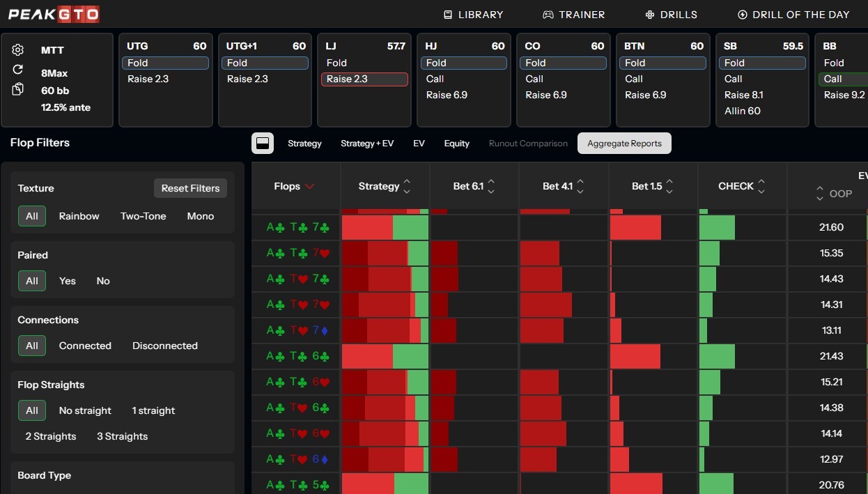Enable the Paired Yes filter
Viewport: 868px width, 494px height.
(x=67, y=281)
